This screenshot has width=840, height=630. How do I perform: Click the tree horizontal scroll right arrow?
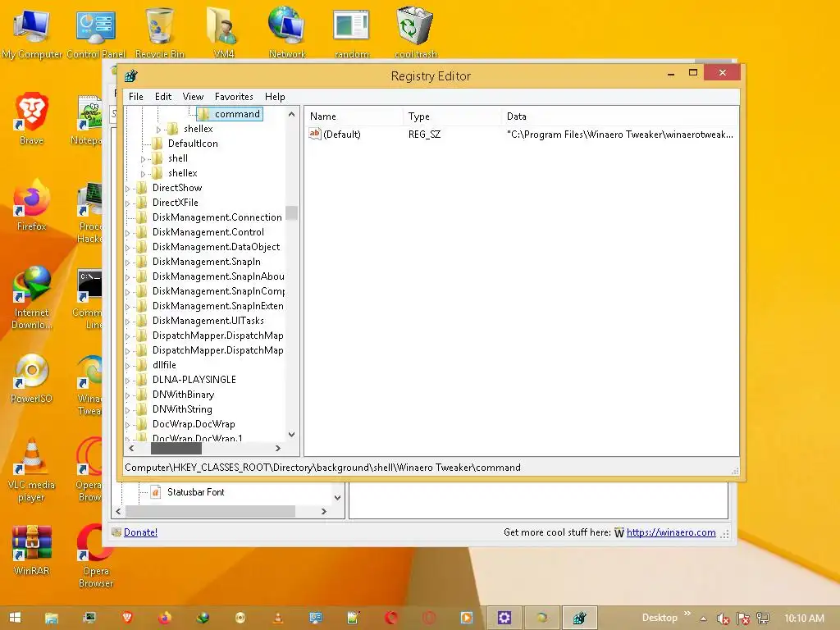click(277, 449)
